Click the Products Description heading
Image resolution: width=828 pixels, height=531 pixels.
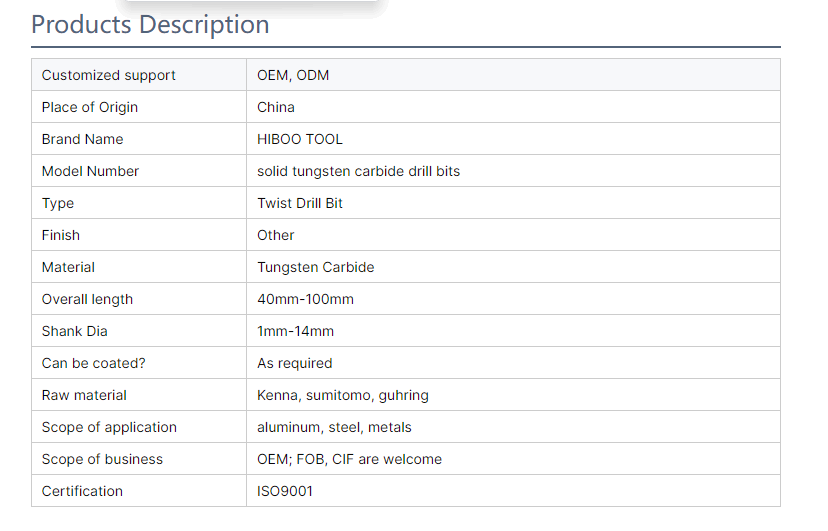point(150,25)
